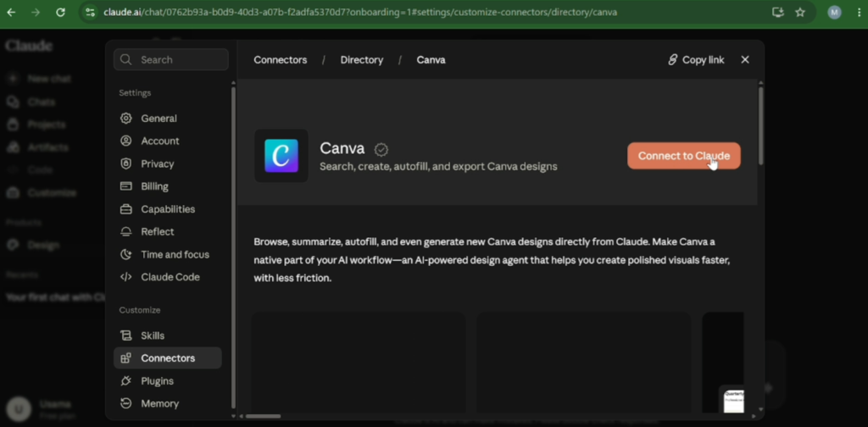
Task: Click the plug icon next to Plugins
Action: [126, 381]
